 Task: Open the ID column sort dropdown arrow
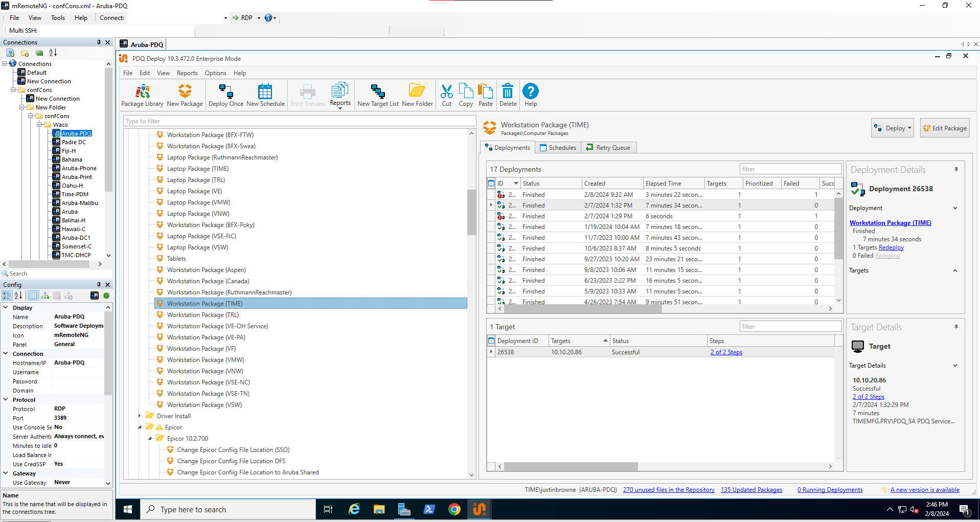coord(516,183)
